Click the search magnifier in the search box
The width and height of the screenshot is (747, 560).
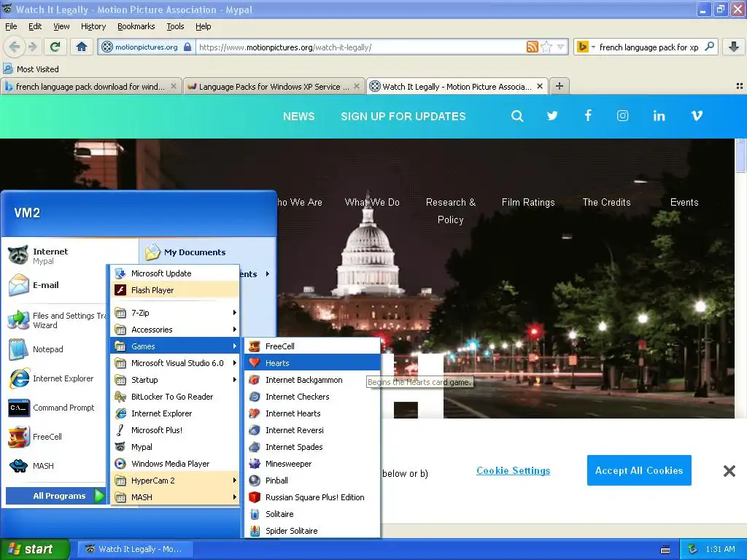click(x=709, y=47)
